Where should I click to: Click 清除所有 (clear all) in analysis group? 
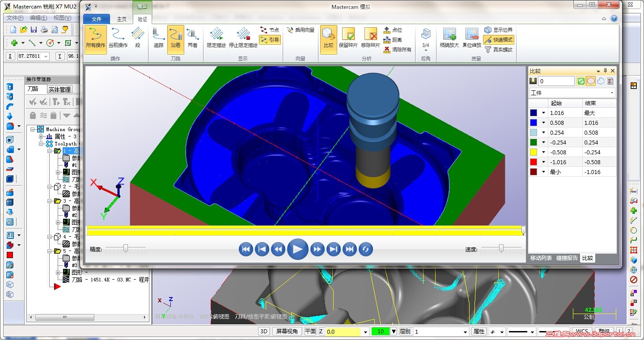click(x=398, y=50)
